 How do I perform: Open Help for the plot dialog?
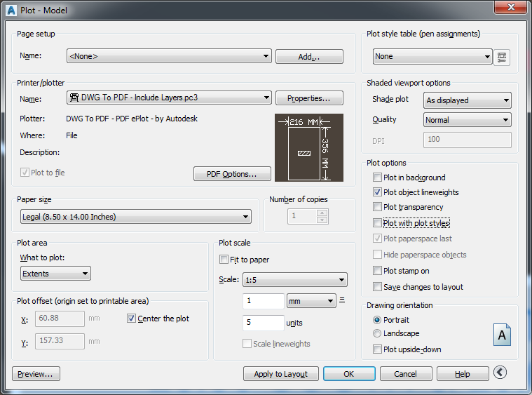click(463, 374)
